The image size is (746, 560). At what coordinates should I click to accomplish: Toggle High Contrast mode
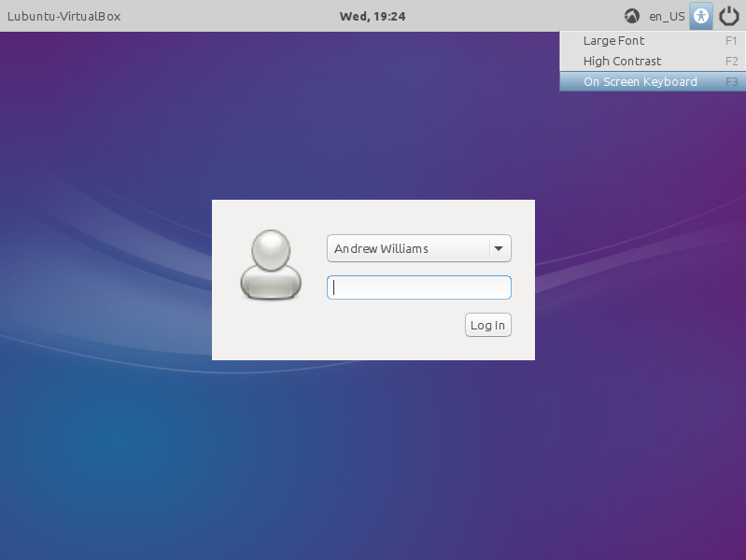pyautogui.click(x=622, y=61)
